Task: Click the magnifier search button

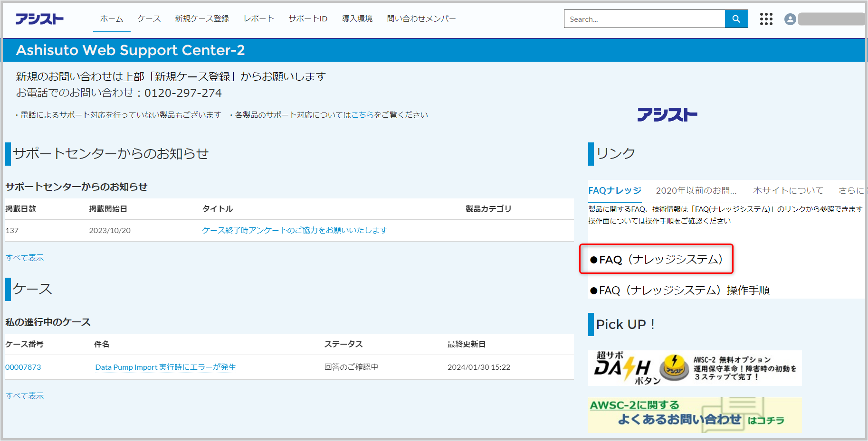Action: point(736,19)
